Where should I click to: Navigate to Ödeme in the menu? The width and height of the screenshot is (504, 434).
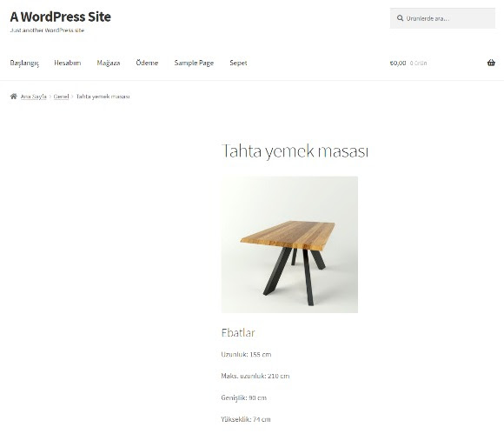click(x=147, y=63)
